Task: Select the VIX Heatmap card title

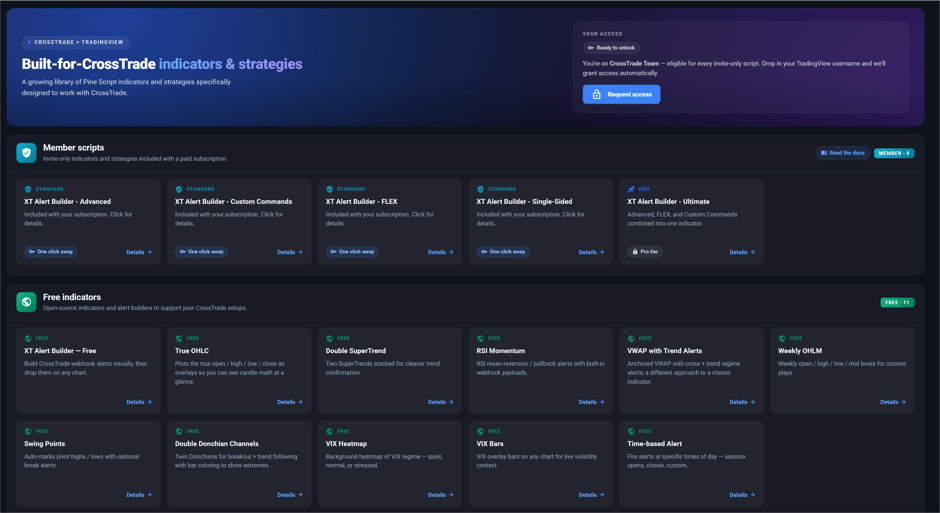Action: pos(346,443)
